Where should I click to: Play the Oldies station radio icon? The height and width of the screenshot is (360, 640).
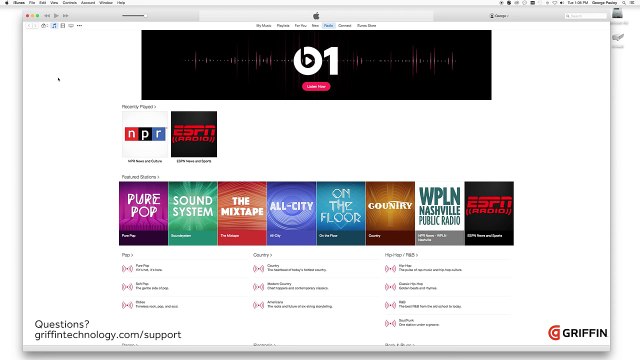pyautogui.click(x=127, y=305)
